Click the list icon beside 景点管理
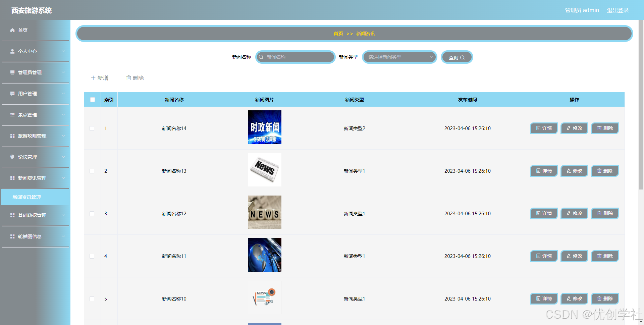644x325 pixels. click(x=12, y=115)
